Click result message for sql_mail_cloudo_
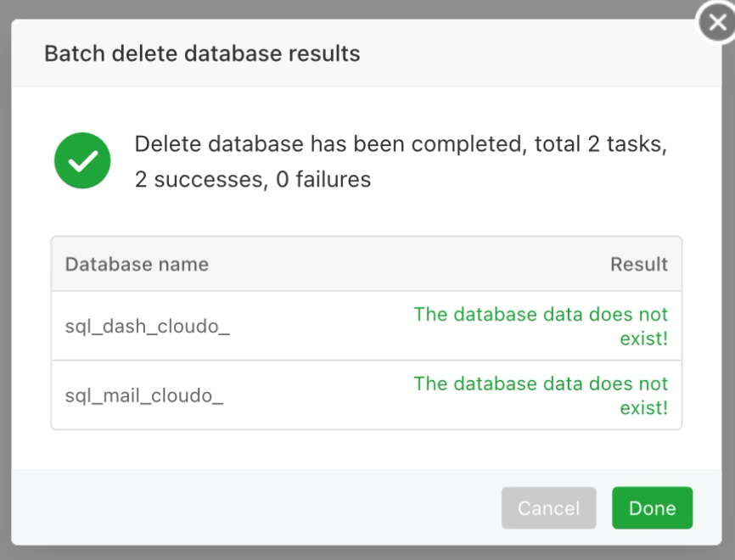Viewport: 735px width, 560px height. coord(541,396)
